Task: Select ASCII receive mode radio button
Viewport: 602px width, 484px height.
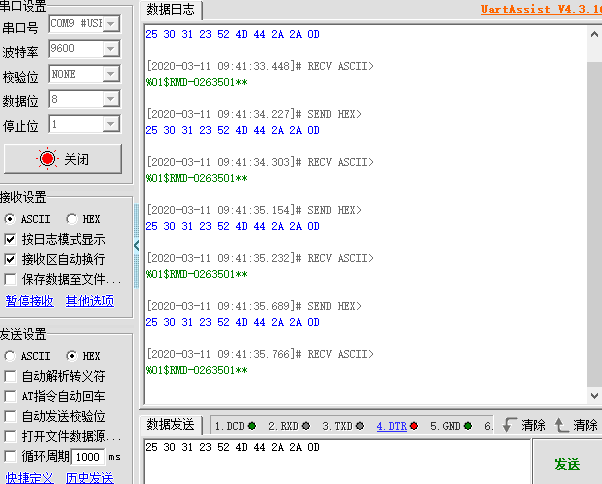Action: 10,219
